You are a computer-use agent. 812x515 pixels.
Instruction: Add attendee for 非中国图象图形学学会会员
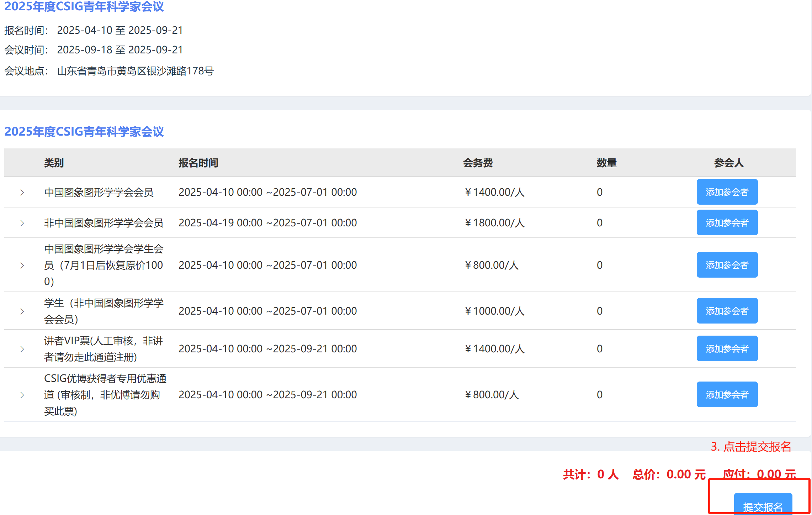pos(727,223)
